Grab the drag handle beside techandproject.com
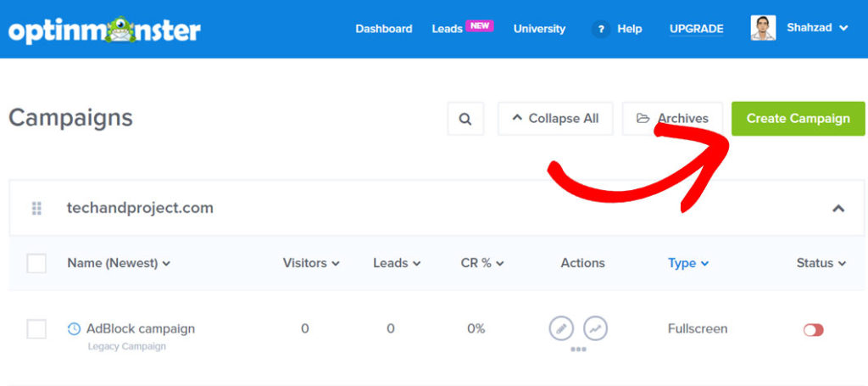This screenshot has height=386, width=868. tap(36, 208)
